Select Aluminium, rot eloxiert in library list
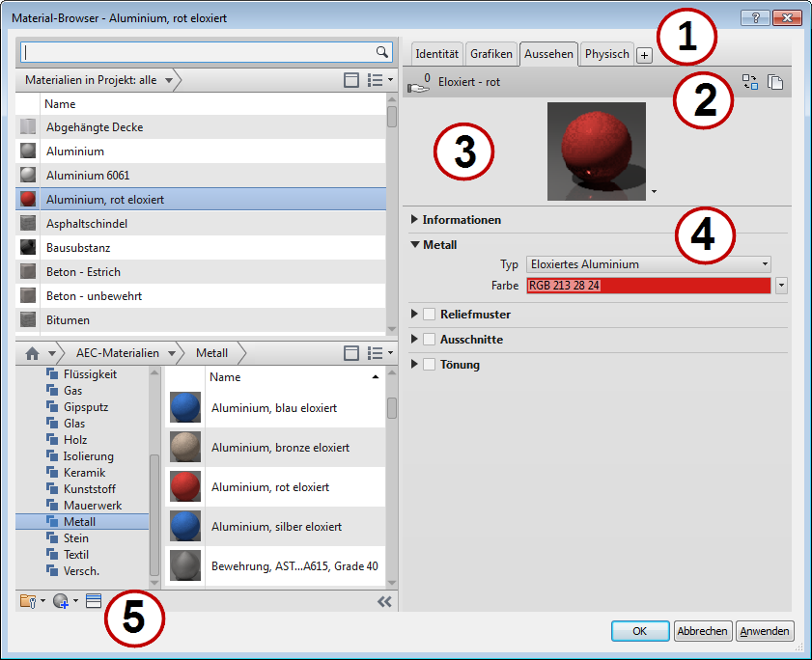 point(275,487)
